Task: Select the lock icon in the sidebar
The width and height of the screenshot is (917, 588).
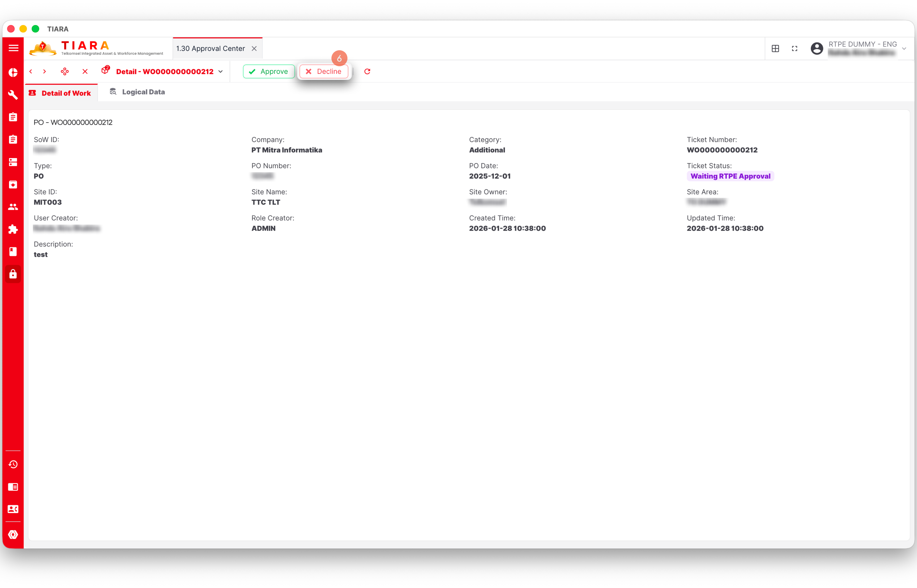Action: (13, 274)
